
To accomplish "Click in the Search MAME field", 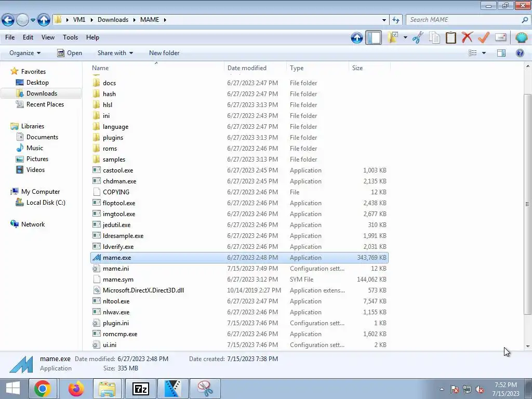I will pos(468,20).
